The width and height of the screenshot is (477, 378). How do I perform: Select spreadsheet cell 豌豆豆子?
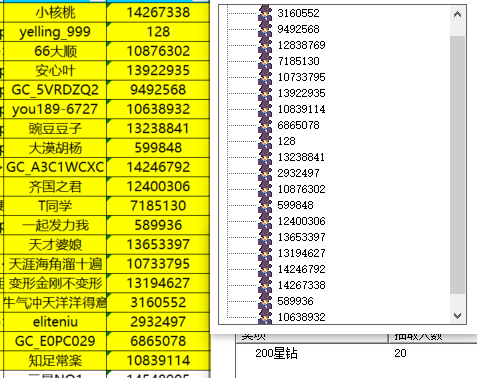click(55, 128)
